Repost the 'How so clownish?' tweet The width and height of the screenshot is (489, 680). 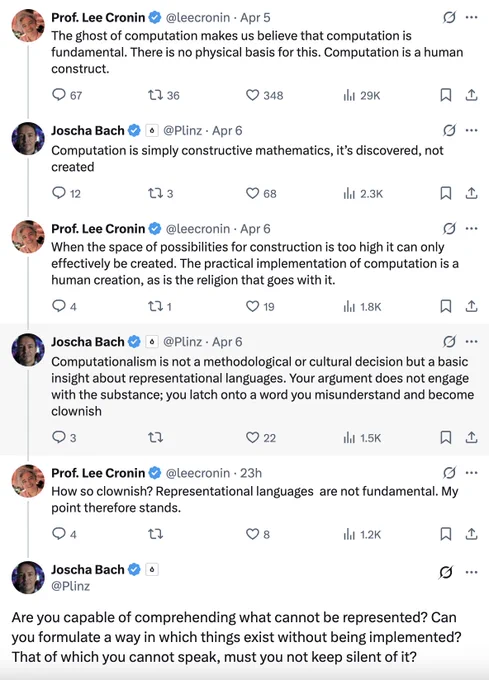pos(155,534)
